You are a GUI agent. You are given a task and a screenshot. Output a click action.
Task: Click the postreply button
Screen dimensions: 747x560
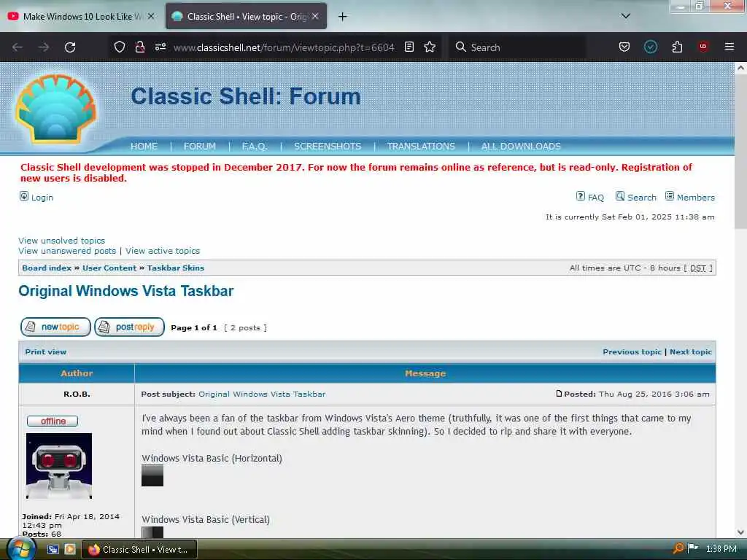coord(129,327)
